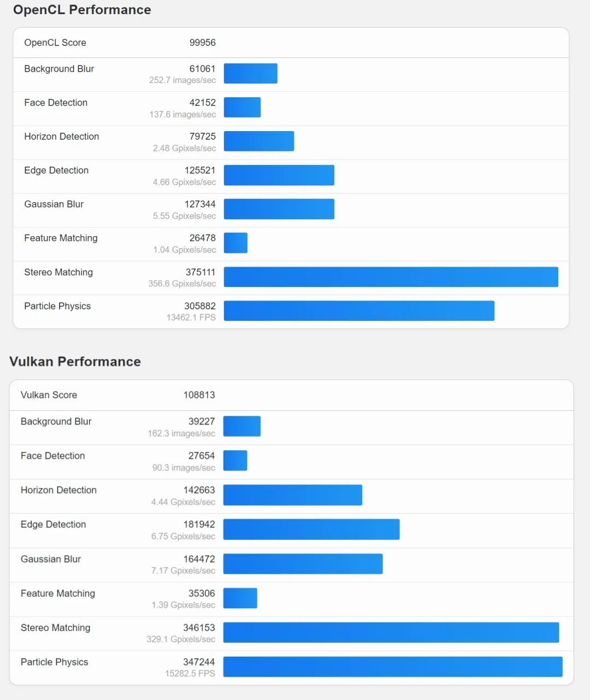Image resolution: width=590 pixels, height=700 pixels.
Task: Click the OpenCL Edge Detection label
Action: pyautogui.click(x=56, y=170)
